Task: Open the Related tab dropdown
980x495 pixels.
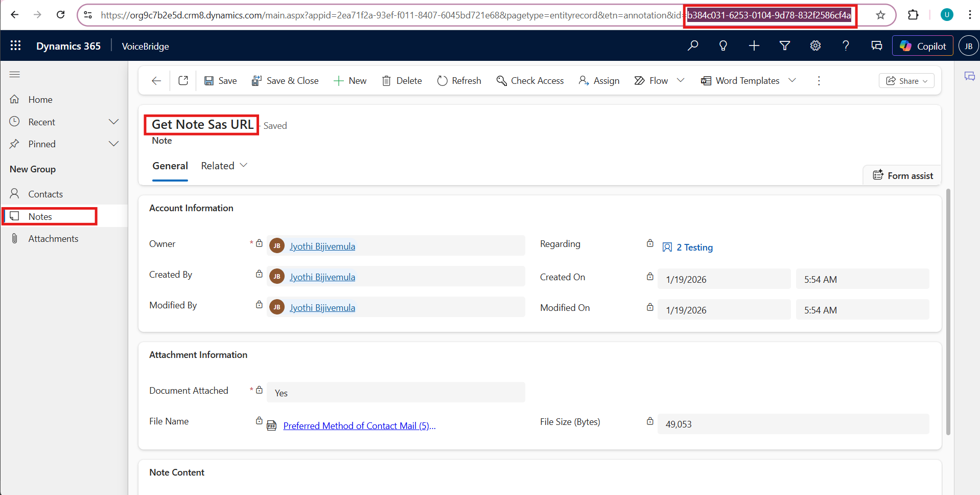Action: click(224, 166)
